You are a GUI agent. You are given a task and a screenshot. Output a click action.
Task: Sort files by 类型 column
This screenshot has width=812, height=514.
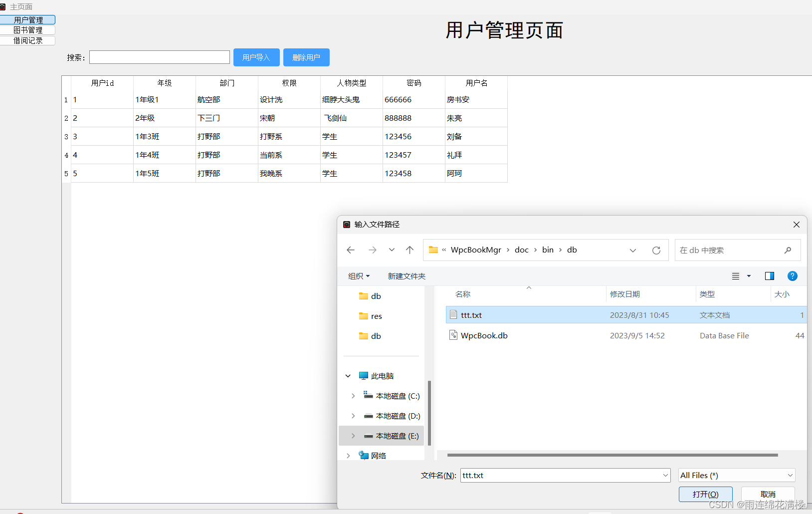(707, 294)
